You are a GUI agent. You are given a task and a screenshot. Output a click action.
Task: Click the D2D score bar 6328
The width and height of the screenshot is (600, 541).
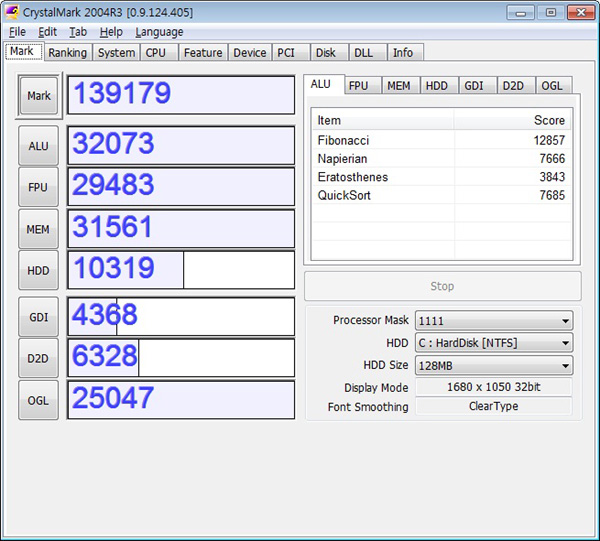[181, 358]
